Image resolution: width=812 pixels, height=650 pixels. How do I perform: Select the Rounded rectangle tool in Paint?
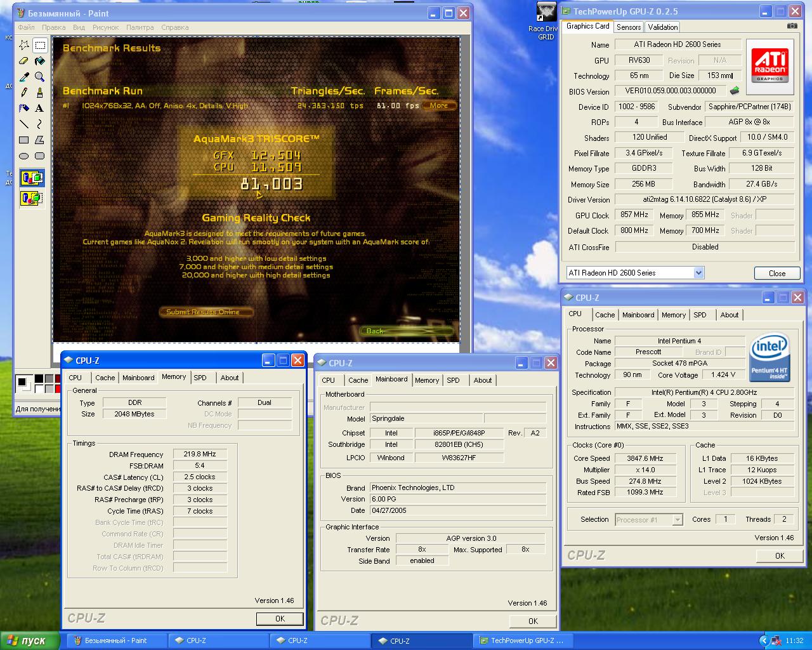39,156
